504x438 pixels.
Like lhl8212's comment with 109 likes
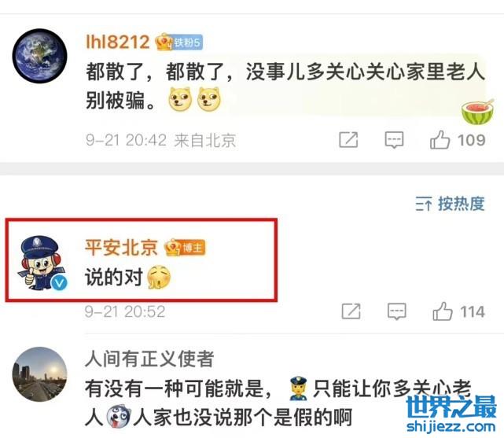[457, 140]
